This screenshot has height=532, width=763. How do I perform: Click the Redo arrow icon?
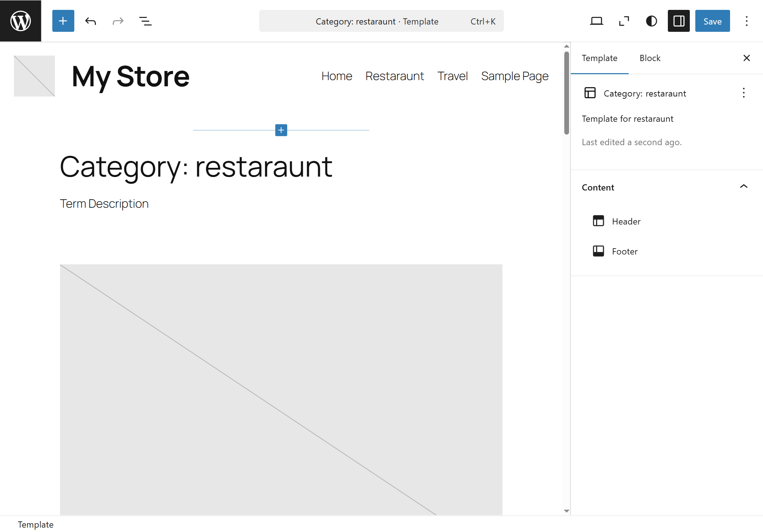118,21
